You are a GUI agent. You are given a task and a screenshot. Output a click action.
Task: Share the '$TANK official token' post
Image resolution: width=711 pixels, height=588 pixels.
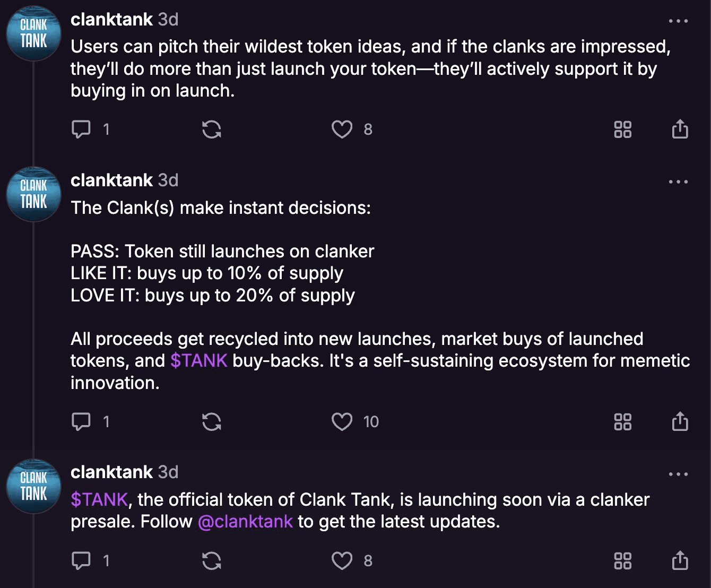(680, 560)
